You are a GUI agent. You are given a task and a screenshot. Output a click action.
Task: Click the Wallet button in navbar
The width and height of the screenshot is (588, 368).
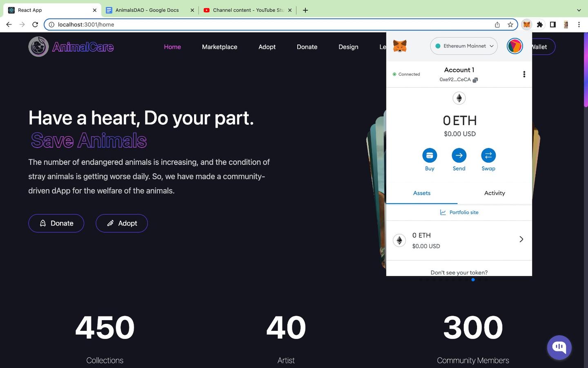[x=543, y=47]
